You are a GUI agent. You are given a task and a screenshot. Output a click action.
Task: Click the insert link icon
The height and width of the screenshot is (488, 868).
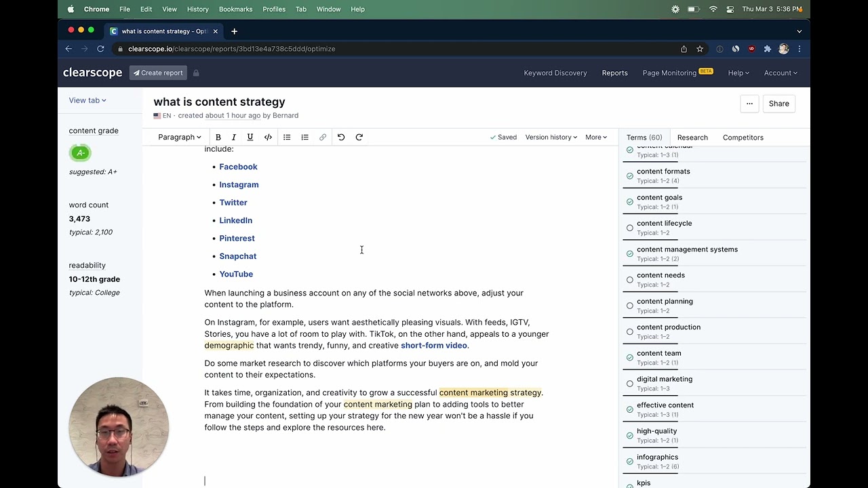(x=322, y=137)
